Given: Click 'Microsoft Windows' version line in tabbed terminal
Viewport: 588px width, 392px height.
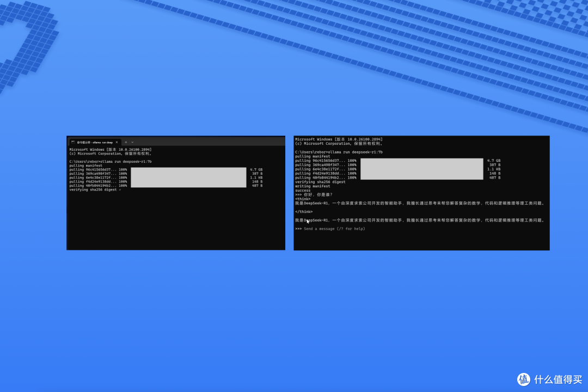Looking at the screenshot, I should pyautogui.click(x=110, y=149).
